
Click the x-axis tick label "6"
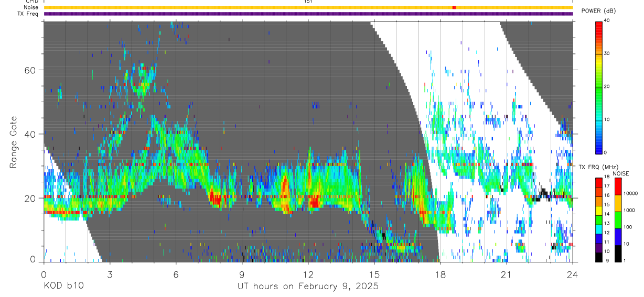click(176, 274)
